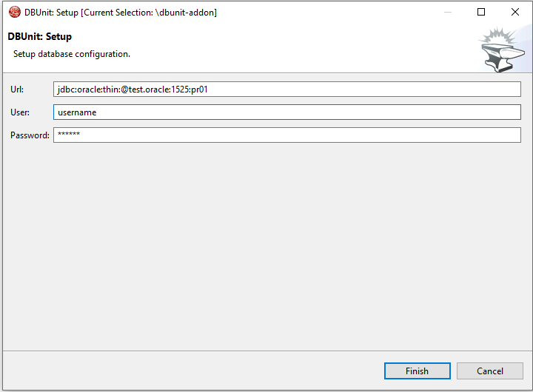Click the 'User:' label
Screen dimensions: 533x392
tap(20, 112)
